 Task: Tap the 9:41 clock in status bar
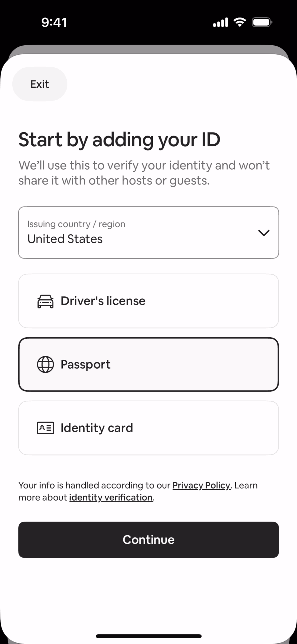(54, 22)
